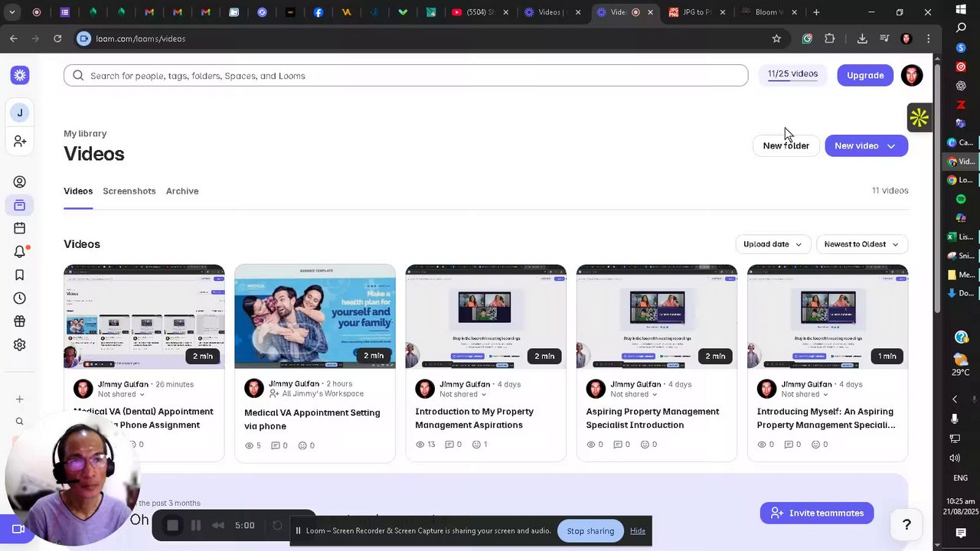Open the Meetings calendar icon in sidebar

(20, 228)
